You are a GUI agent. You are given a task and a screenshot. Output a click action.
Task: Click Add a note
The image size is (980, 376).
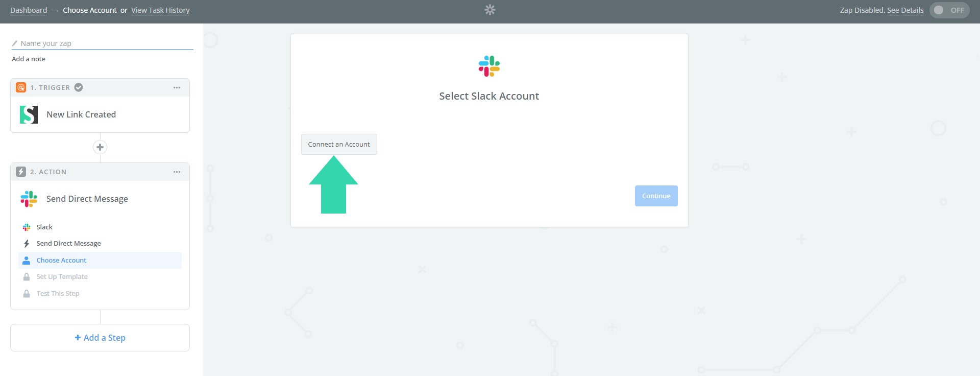click(29, 59)
